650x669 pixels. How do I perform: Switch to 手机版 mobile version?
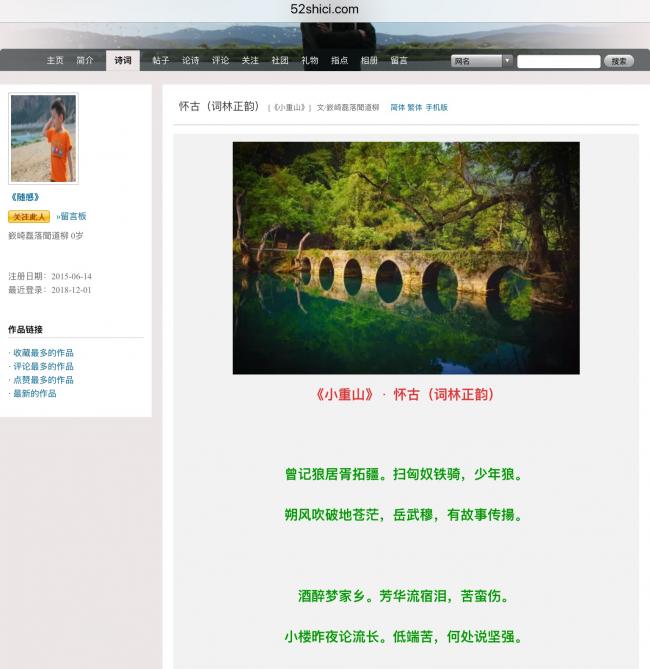437,108
